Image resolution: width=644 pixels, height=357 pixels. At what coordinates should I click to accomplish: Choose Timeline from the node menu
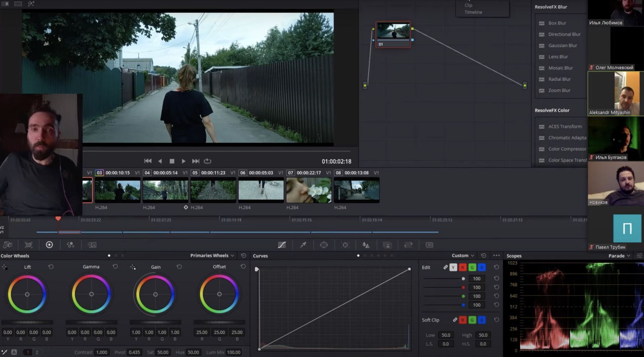click(473, 12)
